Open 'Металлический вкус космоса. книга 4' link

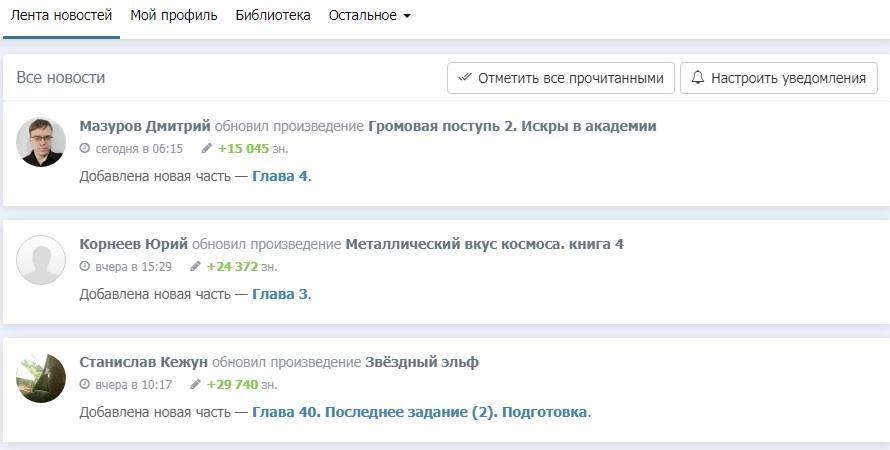[x=484, y=244]
